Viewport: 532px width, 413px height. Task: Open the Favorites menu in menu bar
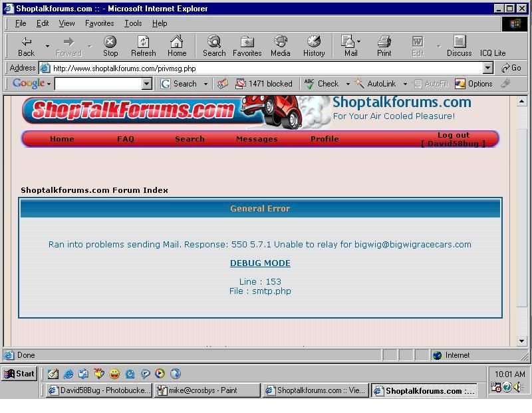click(99, 23)
